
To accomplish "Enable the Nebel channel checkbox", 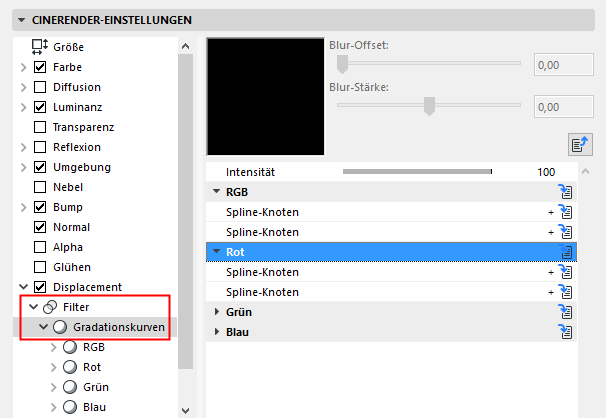I will [x=40, y=187].
